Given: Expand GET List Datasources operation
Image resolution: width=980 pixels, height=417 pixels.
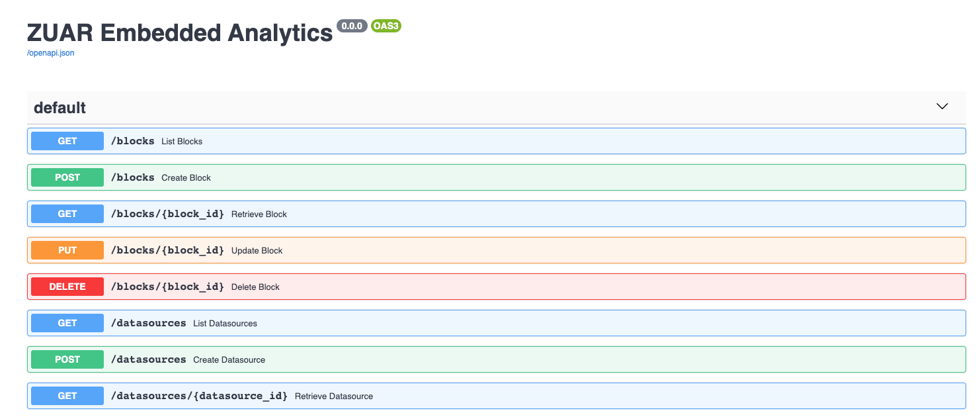Looking at the screenshot, I should point(497,323).
